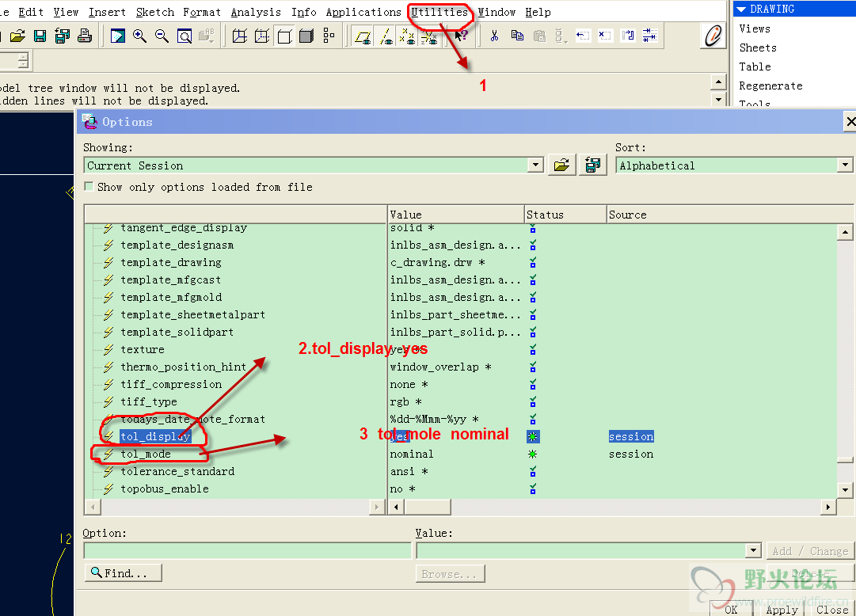Click the Find... button
The image size is (856, 616).
pyautogui.click(x=123, y=572)
